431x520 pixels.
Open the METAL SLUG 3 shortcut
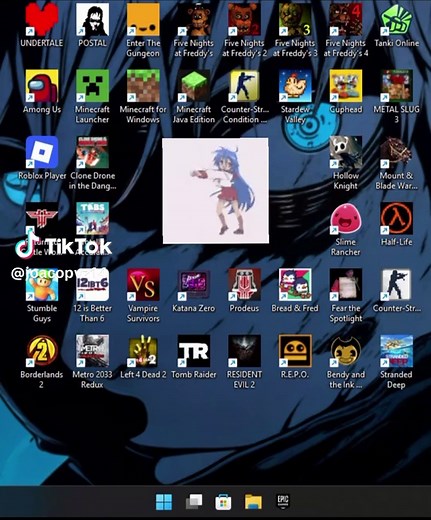396,86
